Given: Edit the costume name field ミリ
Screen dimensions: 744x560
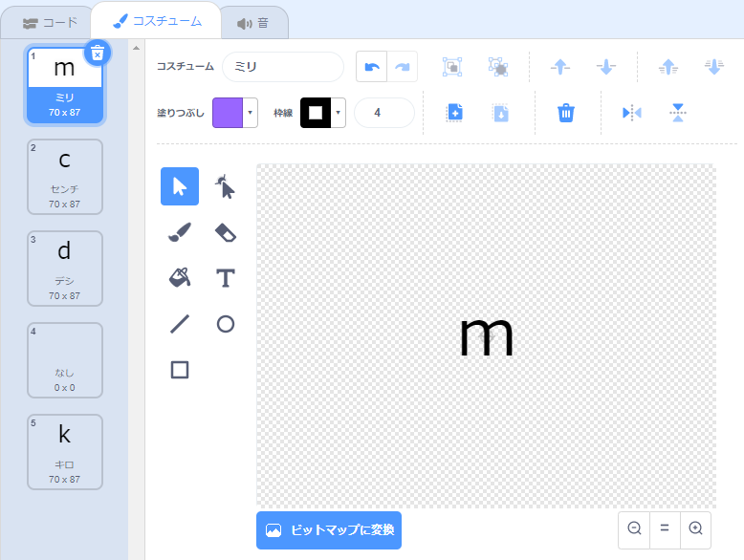Looking at the screenshot, I should pyautogui.click(x=283, y=67).
